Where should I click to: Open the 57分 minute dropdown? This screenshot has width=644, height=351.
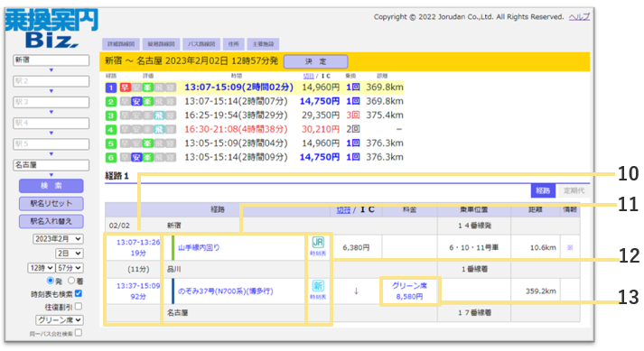pos(70,268)
